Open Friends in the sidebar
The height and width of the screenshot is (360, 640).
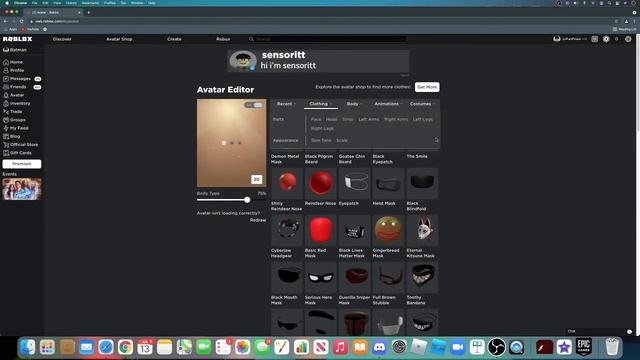15,87
